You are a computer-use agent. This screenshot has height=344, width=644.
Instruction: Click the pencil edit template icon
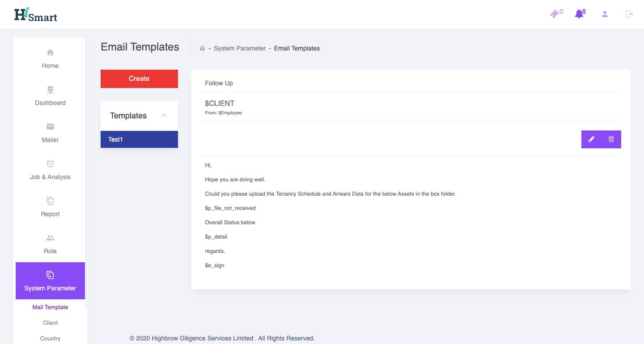click(x=591, y=139)
